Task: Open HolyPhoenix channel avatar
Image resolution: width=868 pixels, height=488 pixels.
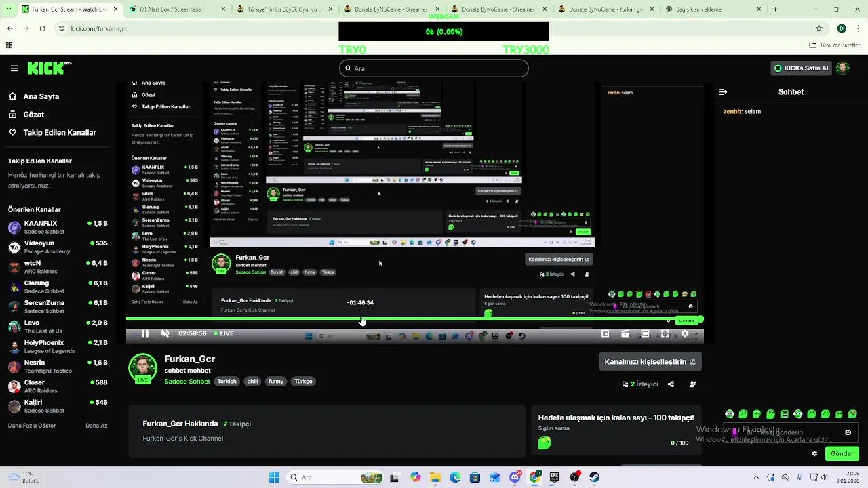Action: point(14,346)
